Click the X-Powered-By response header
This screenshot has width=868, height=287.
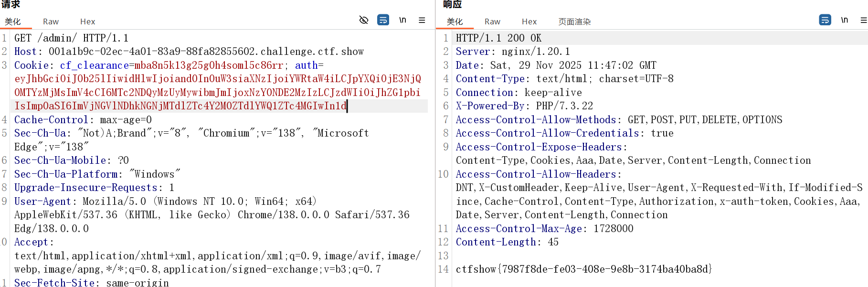point(489,106)
